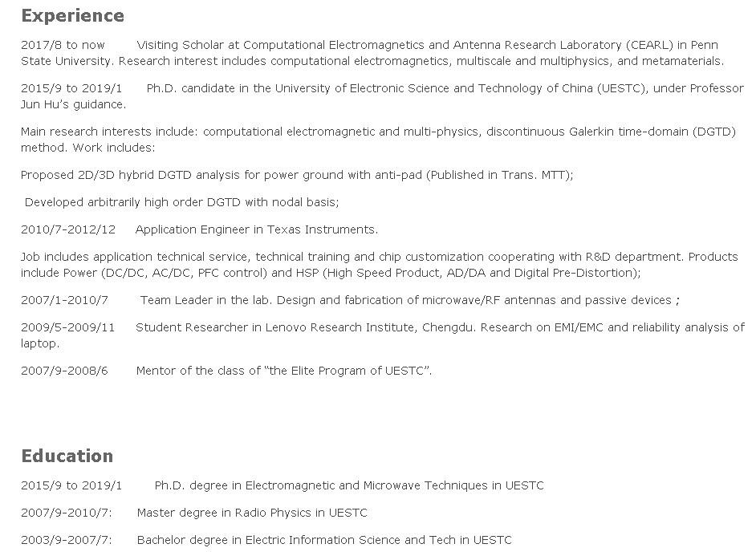Click the Master degree in Radio Physics line
Viewport: 756px width, 552px height.
(x=251, y=513)
